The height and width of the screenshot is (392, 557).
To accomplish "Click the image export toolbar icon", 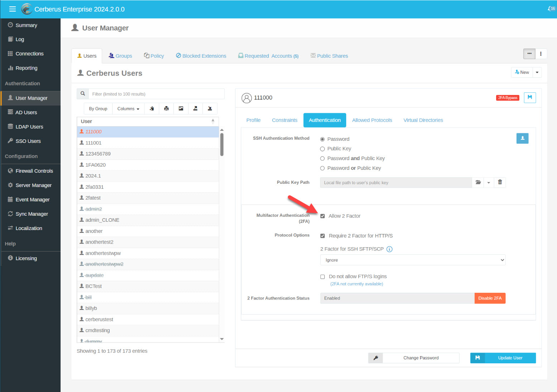I will point(181,109).
